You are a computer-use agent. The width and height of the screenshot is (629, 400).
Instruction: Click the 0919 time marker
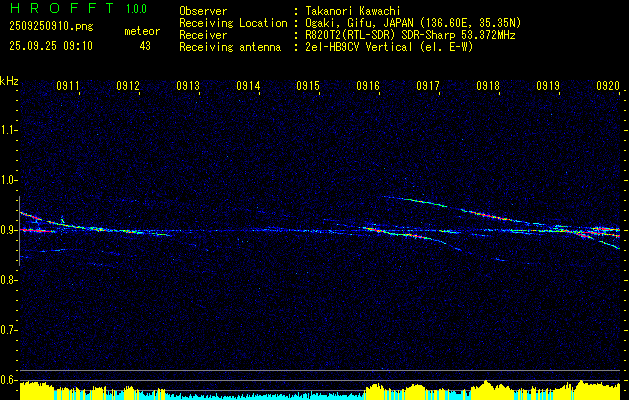548,85
